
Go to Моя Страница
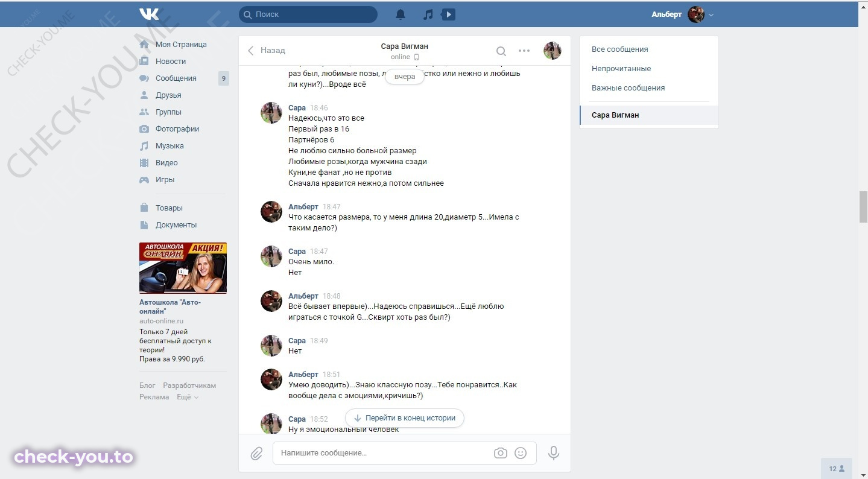[181, 45]
